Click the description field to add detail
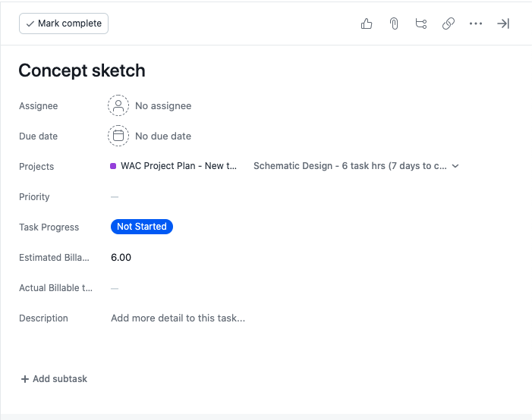 (178, 318)
